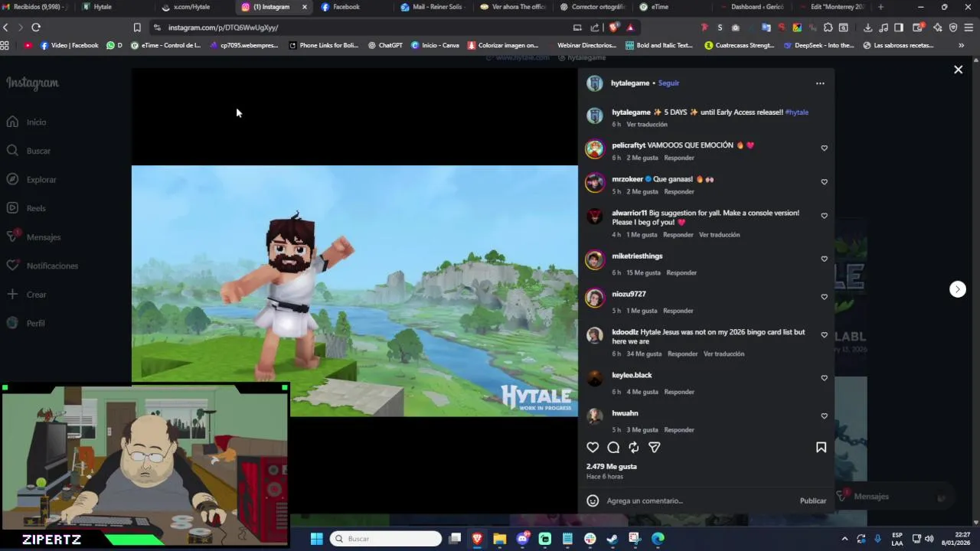Reply to pelicraftyt's comment
The height and width of the screenshot is (551, 980).
[x=679, y=158]
